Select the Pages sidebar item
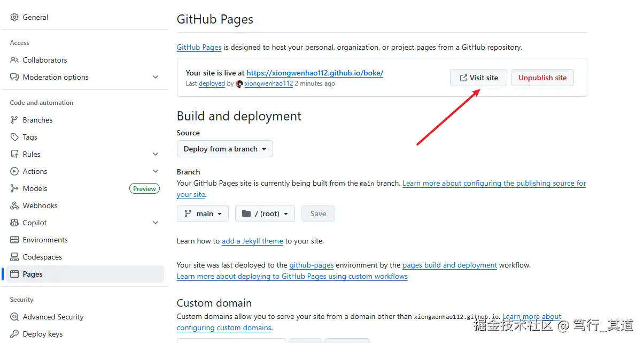Screen dimensions: 644x343 click(x=85, y=274)
